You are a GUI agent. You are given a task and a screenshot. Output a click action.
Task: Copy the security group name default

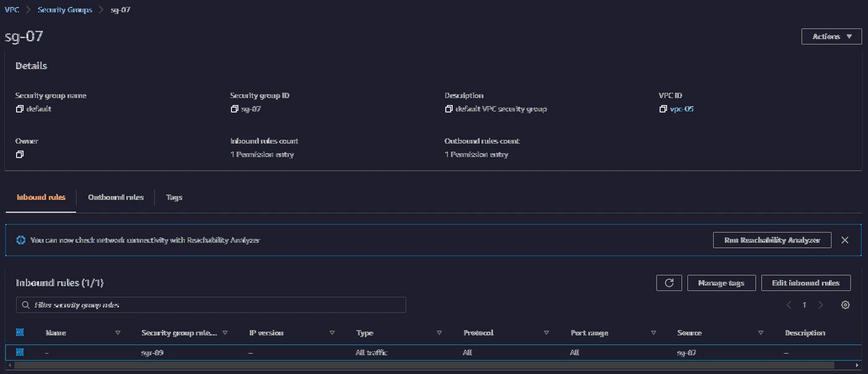(20, 109)
